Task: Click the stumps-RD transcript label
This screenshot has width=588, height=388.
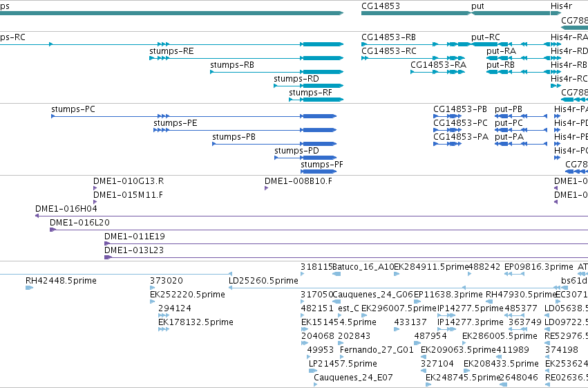Action: pos(296,79)
